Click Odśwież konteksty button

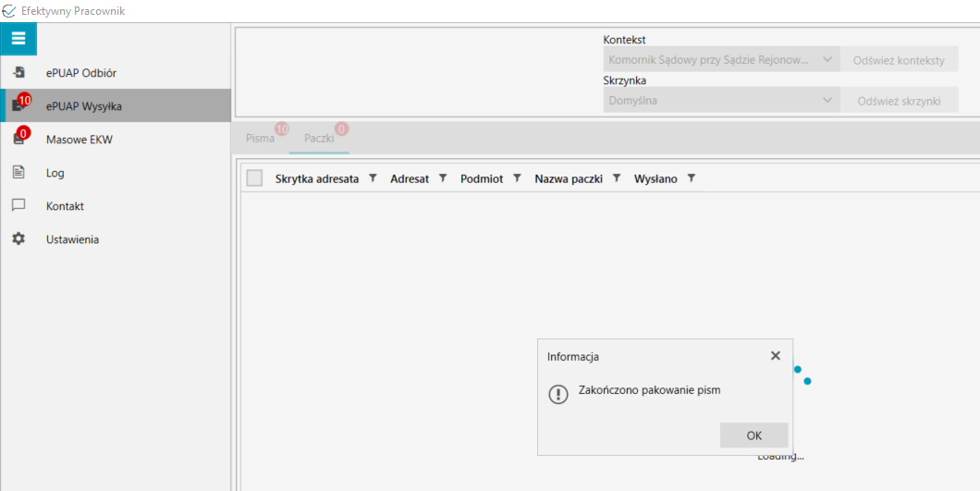(899, 61)
